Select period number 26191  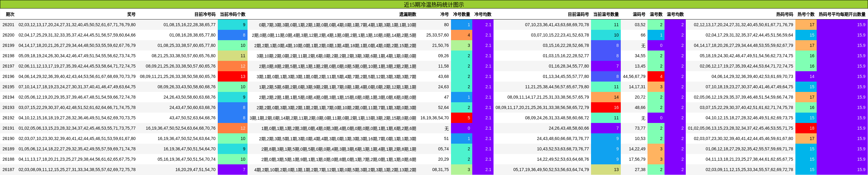[9, 128]
